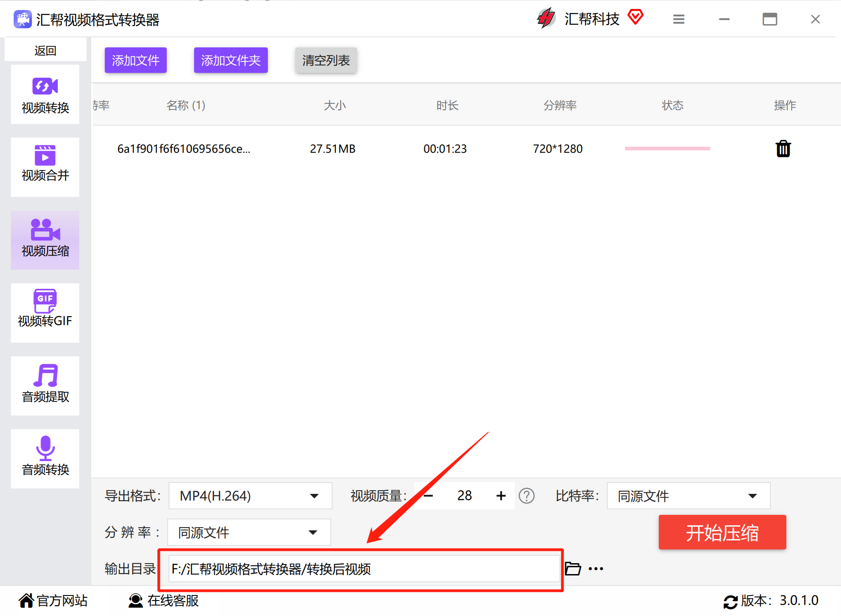Click the app logo in title bar
841x616 pixels.
coord(22,19)
